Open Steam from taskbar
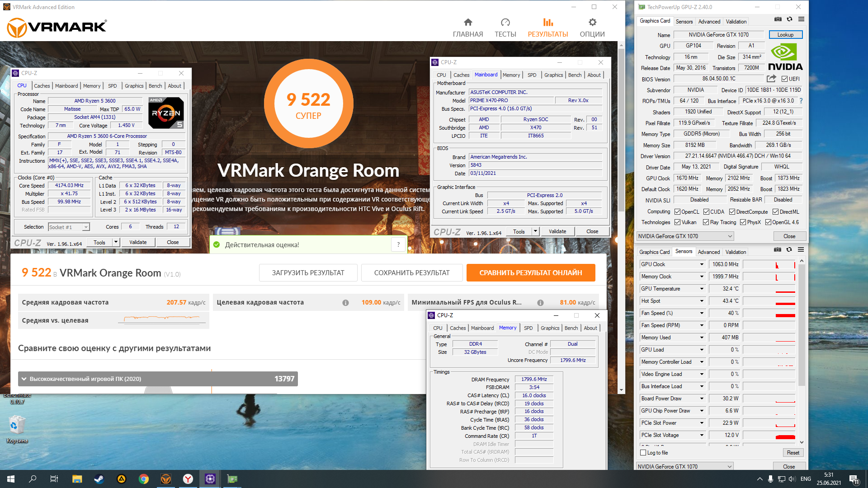The image size is (868, 488). pos(99,479)
